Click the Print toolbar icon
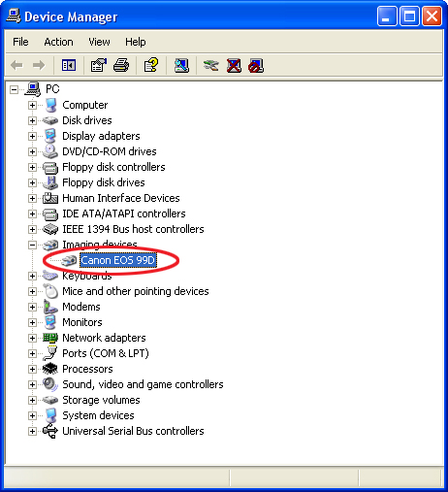The height and width of the screenshot is (492, 448). click(121, 65)
